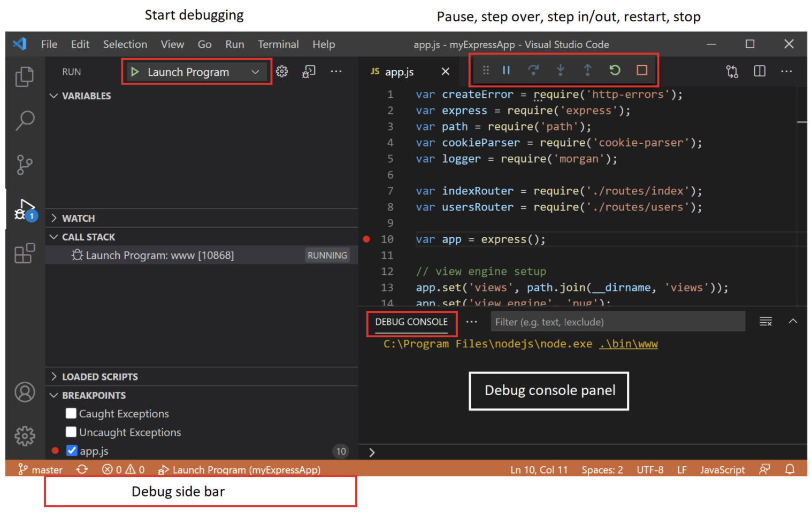This screenshot has width=812, height=512.
Task: Start debugging with the green play button
Action: [135, 72]
